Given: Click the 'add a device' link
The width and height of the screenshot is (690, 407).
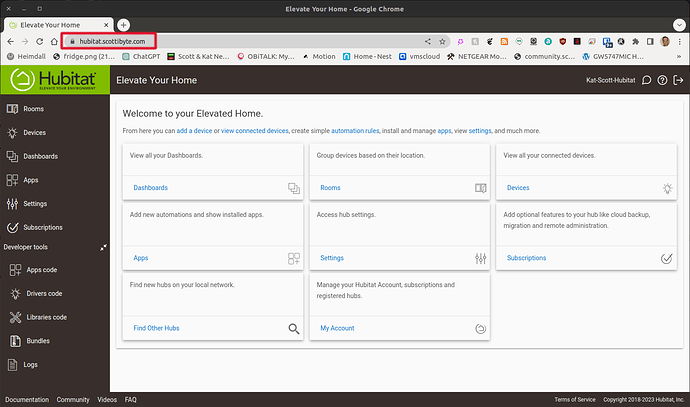Looking at the screenshot, I should 197,131.
